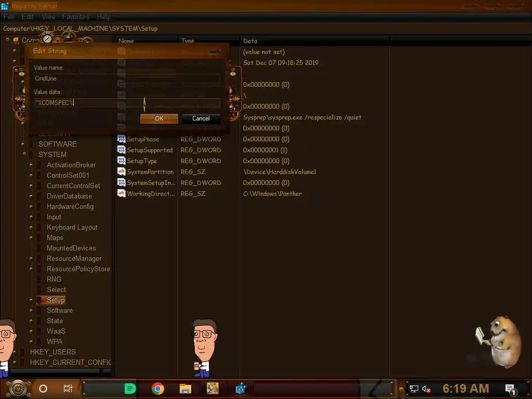Click the tree pane horizontal scrollbar
The height and width of the screenshot is (399, 532).
pos(56,372)
